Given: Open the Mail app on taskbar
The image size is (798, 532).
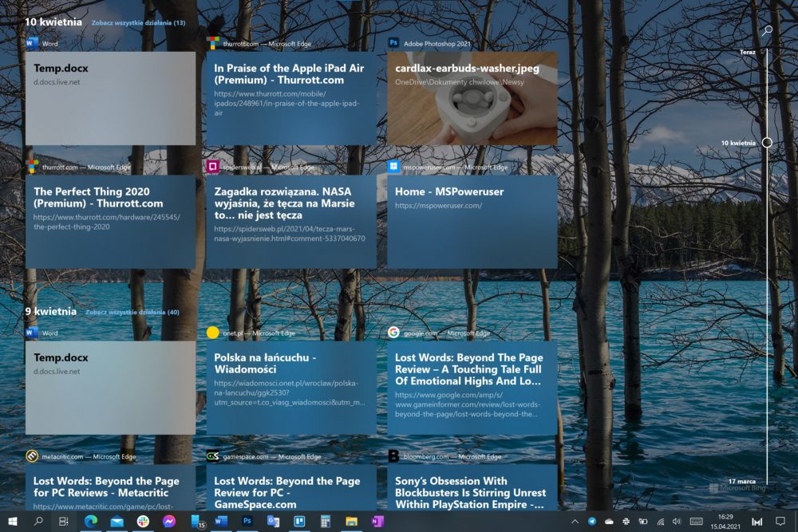Looking at the screenshot, I should 117,522.
